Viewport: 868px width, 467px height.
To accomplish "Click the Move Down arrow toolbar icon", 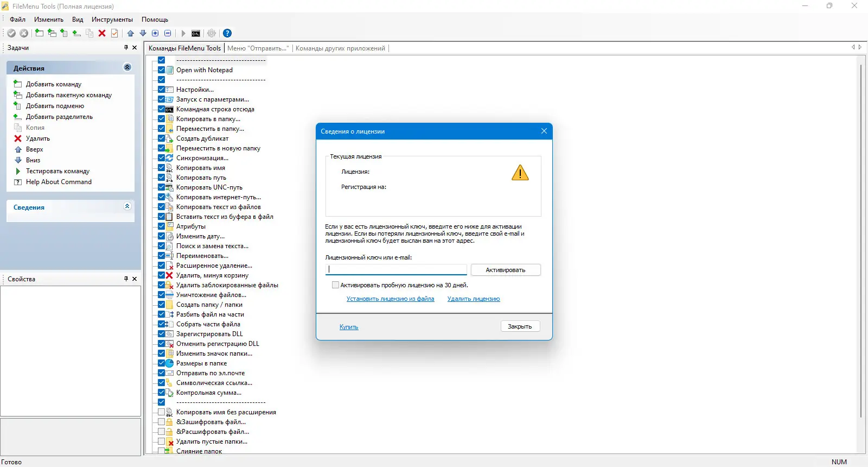I will click(x=143, y=33).
